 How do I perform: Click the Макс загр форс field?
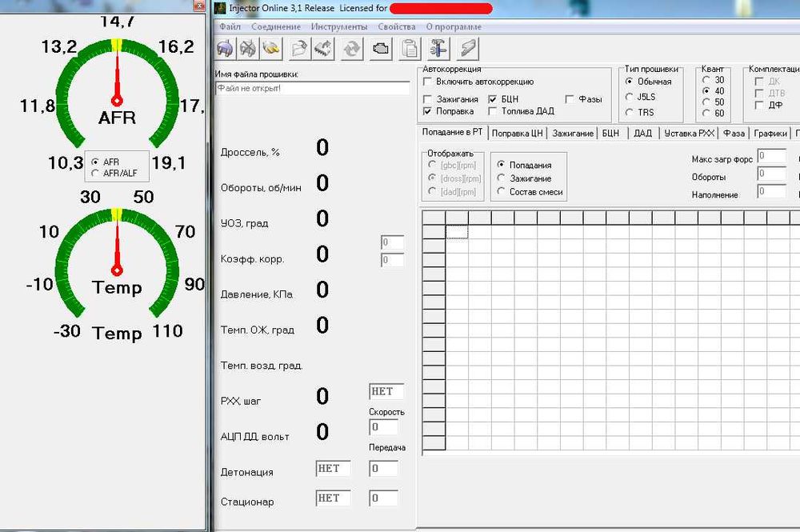pyautogui.click(x=771, y=155)
